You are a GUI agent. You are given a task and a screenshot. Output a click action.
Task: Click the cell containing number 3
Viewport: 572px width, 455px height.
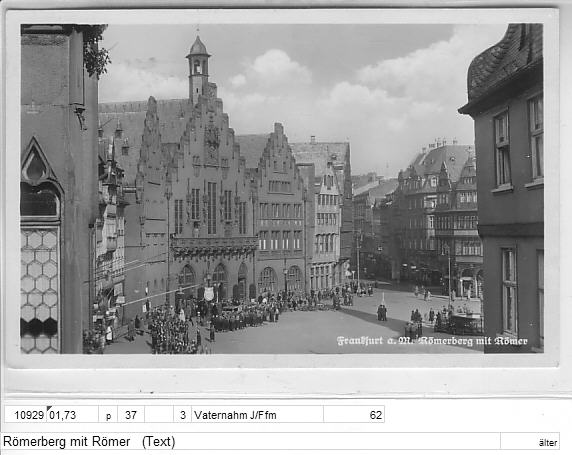point(182,414)
